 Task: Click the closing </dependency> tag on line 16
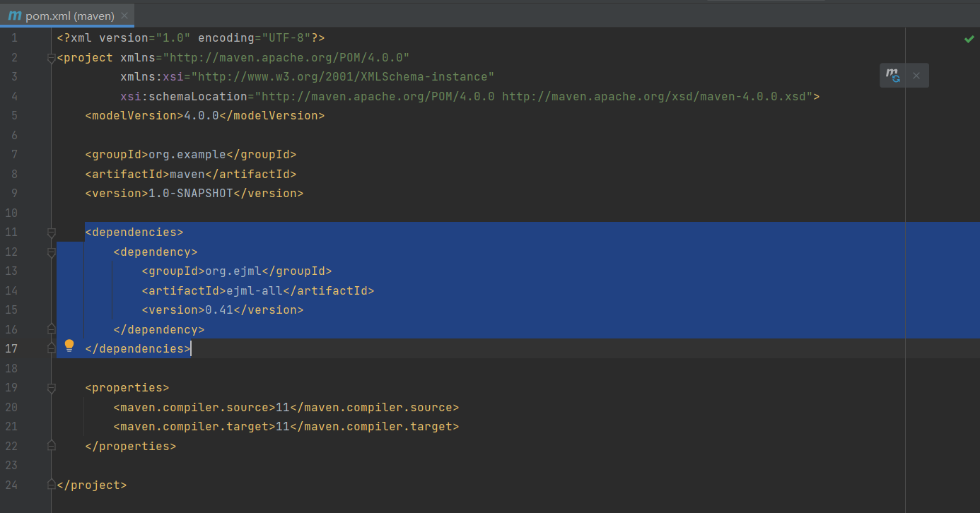[159, 329]
